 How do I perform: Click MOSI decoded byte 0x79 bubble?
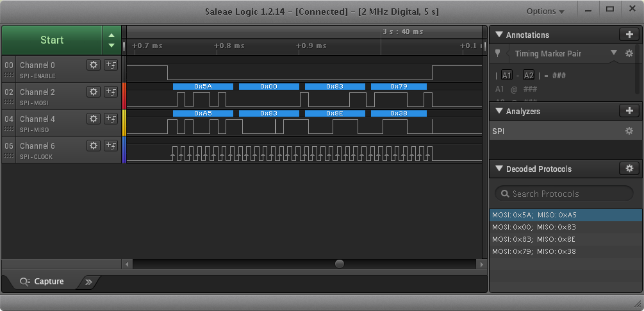coord(399,87)
